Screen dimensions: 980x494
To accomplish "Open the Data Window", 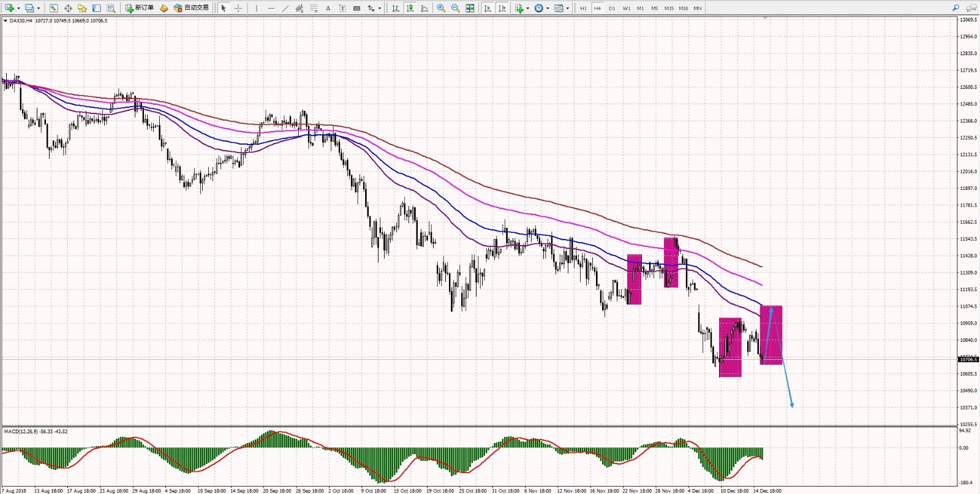I will pyautogui.click(x=68, y=8).
